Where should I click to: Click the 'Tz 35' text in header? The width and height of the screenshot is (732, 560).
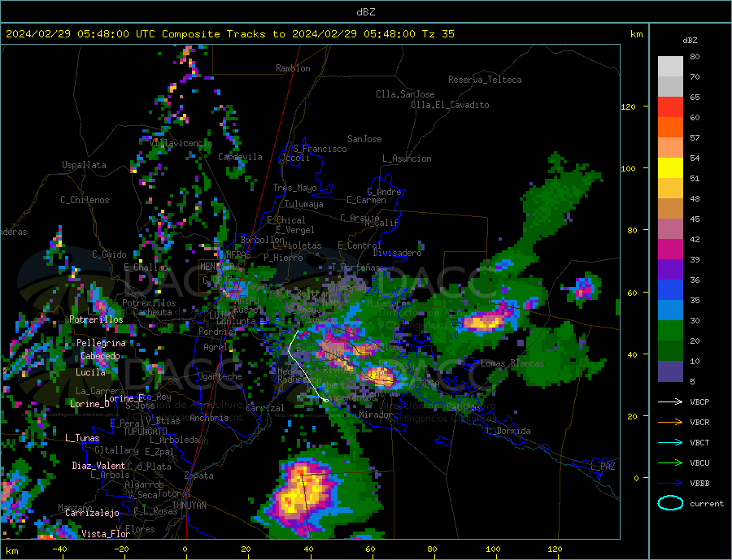[x=438, y=34]
